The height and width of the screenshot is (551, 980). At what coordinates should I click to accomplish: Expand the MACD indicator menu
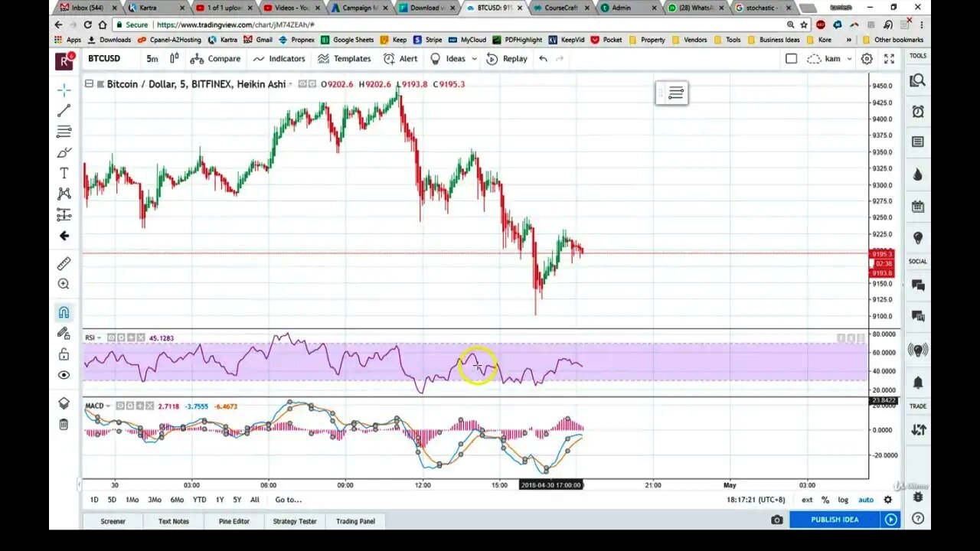click(108, 406)
